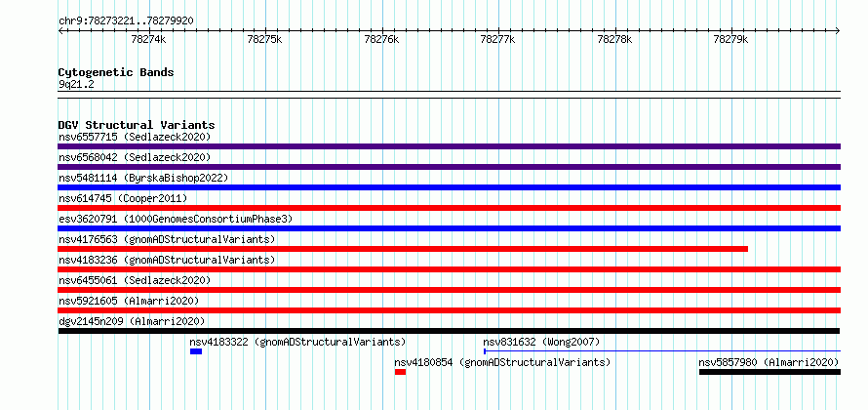Select the esv3620791 blue variant bar
The height and width of the screenshot is (410, 868).
[449, 228]
